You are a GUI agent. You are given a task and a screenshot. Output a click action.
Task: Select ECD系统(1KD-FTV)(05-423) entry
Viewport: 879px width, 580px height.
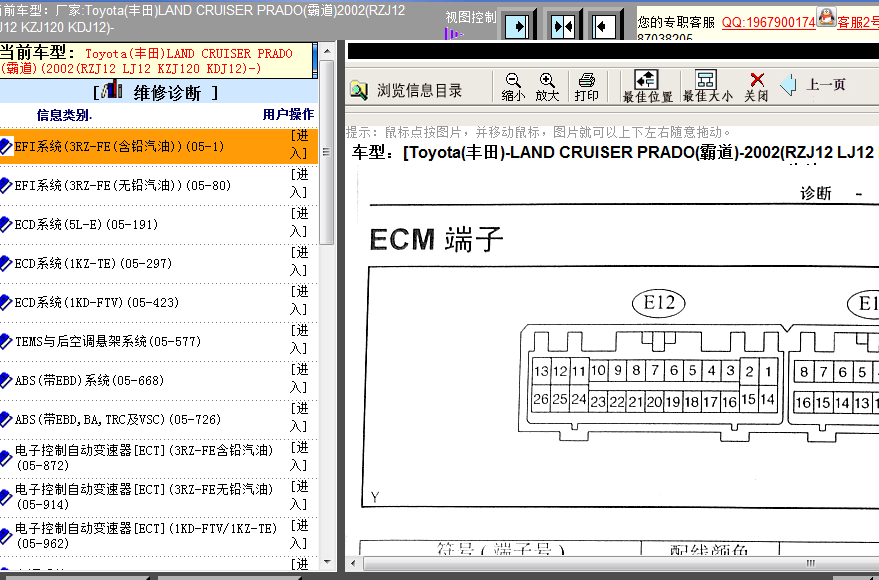96,303
